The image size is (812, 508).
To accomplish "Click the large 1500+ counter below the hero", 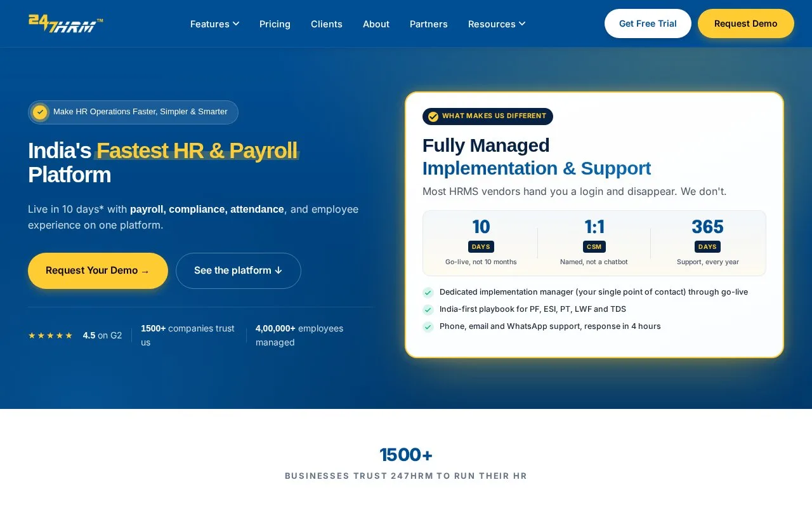I will (406, 455).
